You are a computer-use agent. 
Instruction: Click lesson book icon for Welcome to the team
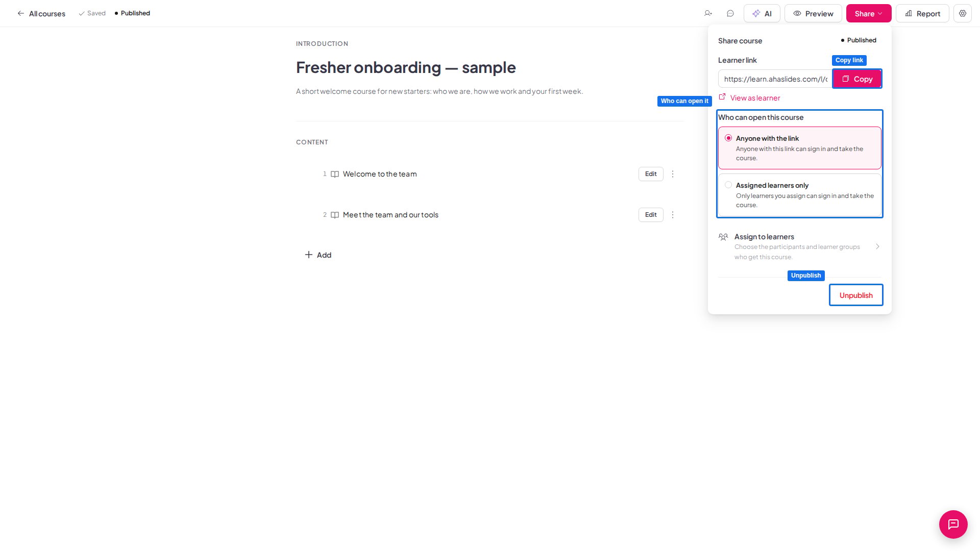[335, 174]
